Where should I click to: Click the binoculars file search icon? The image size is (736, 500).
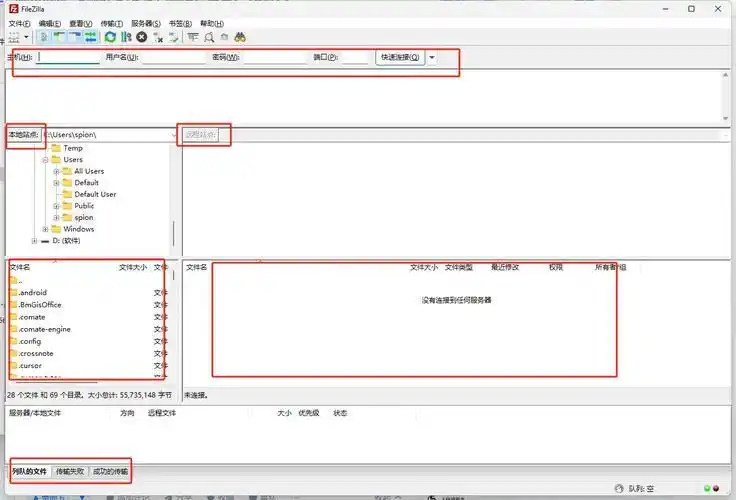(240, 37)
